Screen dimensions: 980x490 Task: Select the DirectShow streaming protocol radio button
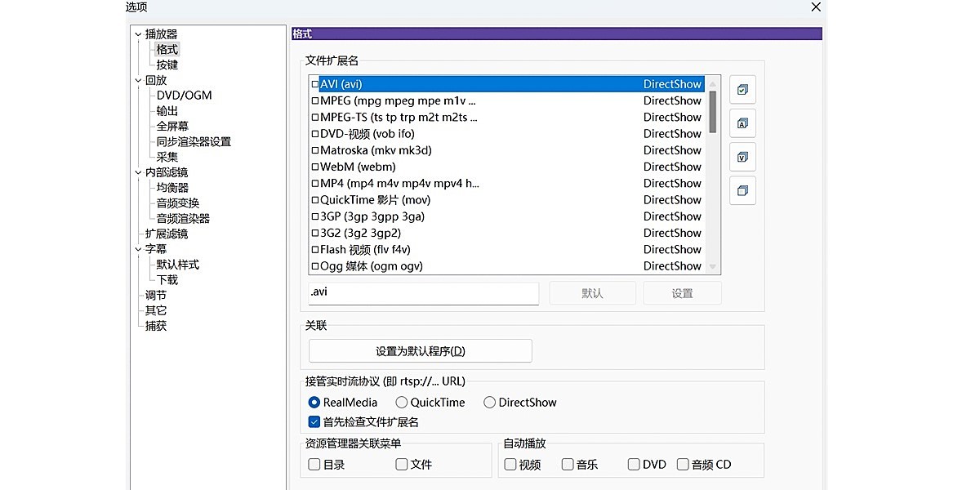pos(488,402)
